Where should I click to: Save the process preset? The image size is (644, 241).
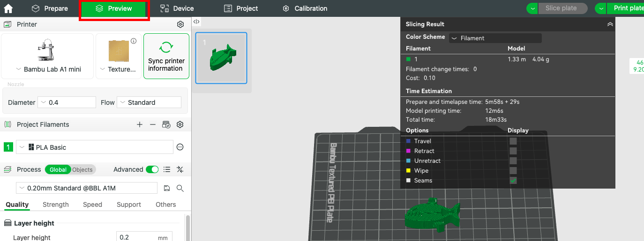pyautogui.click(x=166, y=188)
